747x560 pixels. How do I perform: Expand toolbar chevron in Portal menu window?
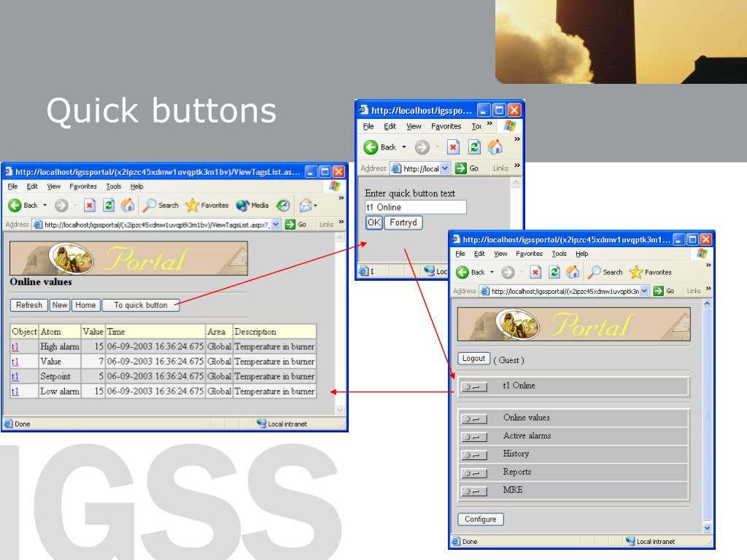[708, 265]
